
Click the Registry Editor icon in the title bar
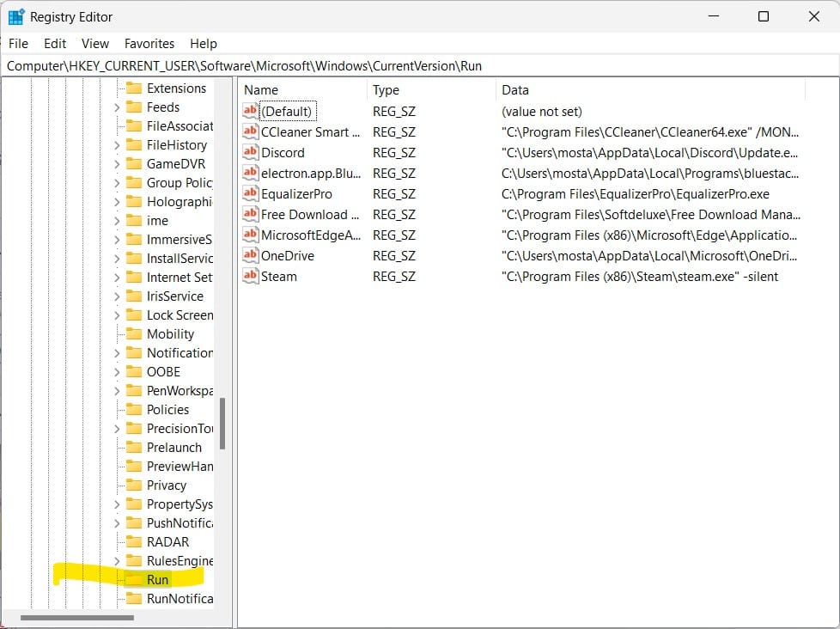16,15
